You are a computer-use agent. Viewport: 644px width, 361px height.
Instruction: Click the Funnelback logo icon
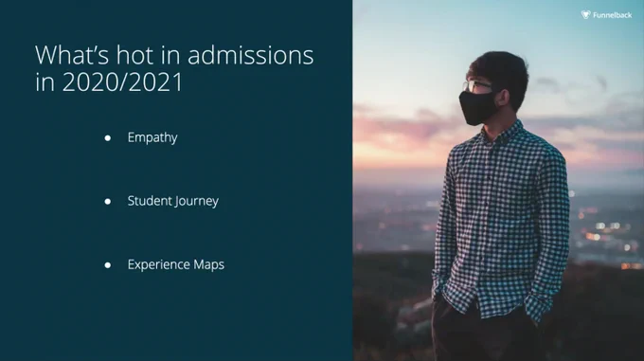click(585, 15)
